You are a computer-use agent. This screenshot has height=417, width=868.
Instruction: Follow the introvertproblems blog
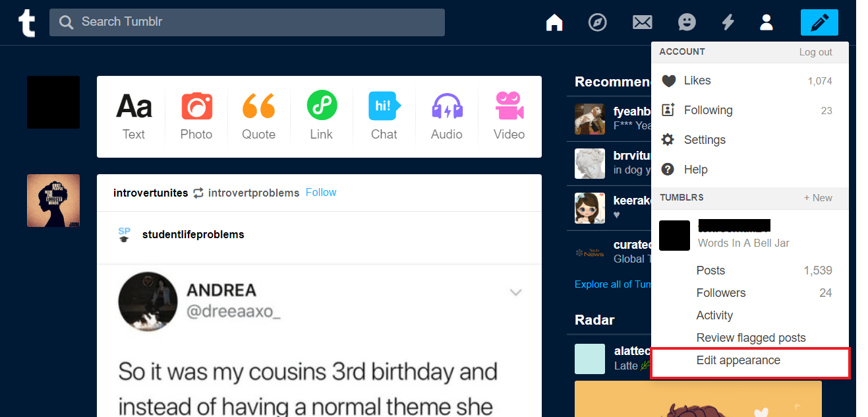pos(321,192)
